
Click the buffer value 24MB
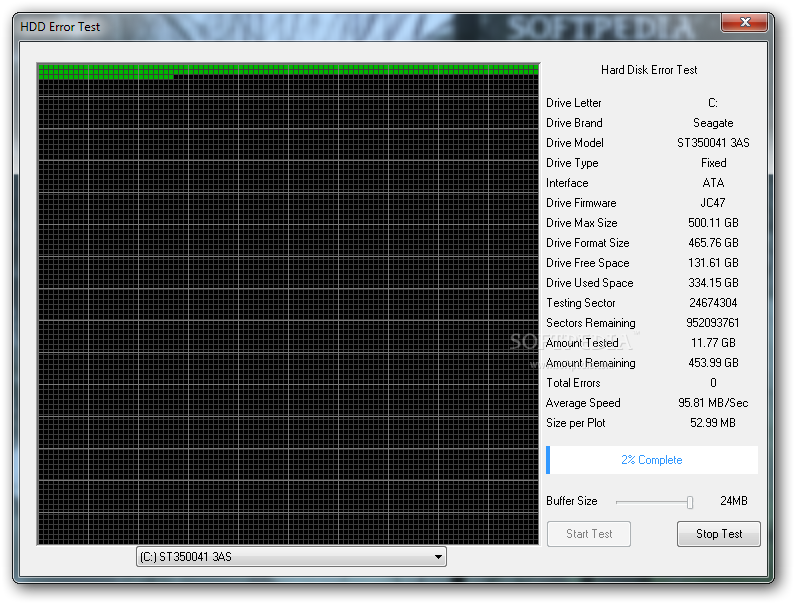(734, 501)
